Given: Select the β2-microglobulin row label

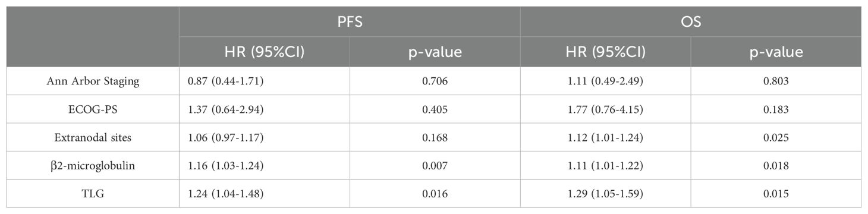Looking at the screenshot, I should [93, 166].
